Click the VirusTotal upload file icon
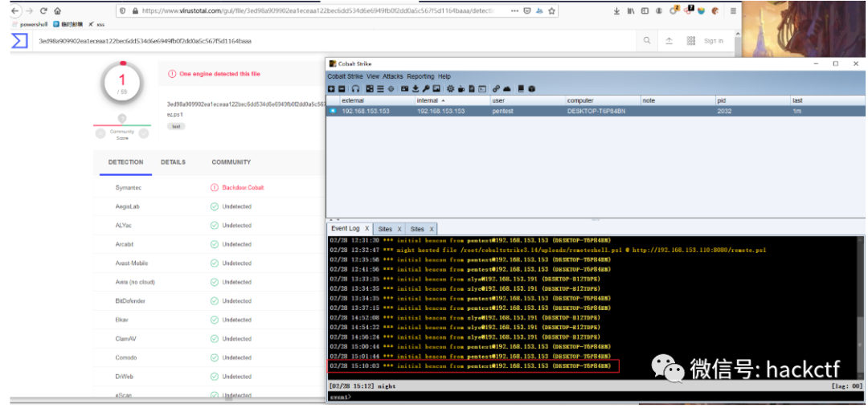868x408 pixels. [669, 41]
